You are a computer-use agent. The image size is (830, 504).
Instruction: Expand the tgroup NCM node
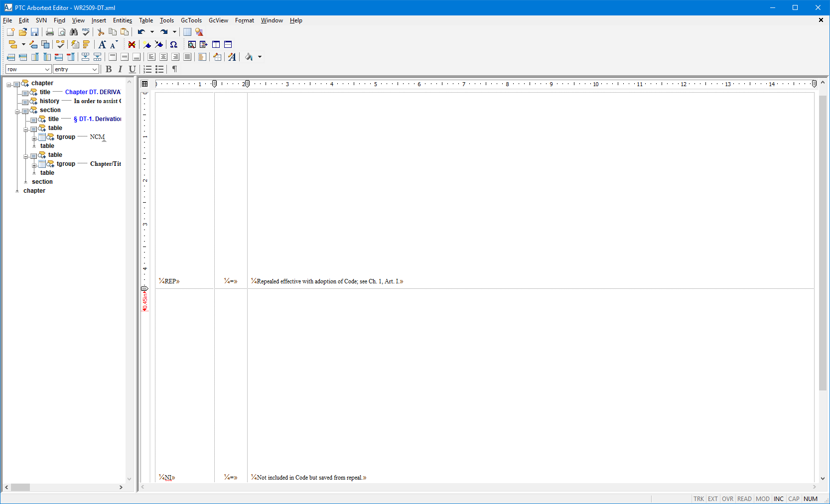pyautogui.click(x=34, y=138)
